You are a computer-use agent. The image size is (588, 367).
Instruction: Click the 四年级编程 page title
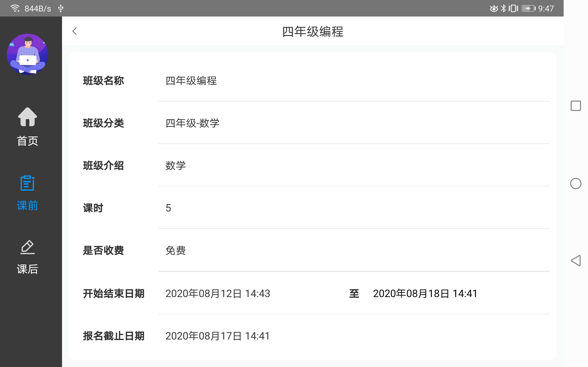(x=313, y=32)
